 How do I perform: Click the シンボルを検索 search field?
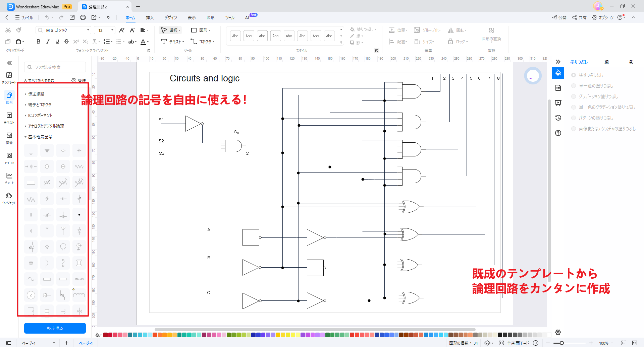point(55,67)
